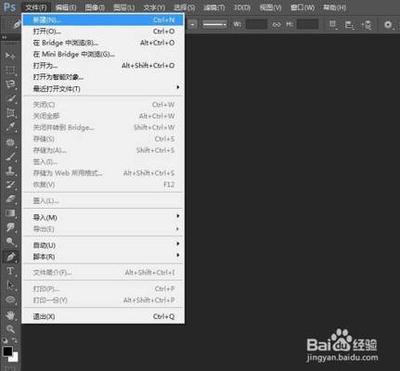Open the 帮助(H) menu
Image resolution: width=400 pixels, height=371 pixels.
pos(334,7)
